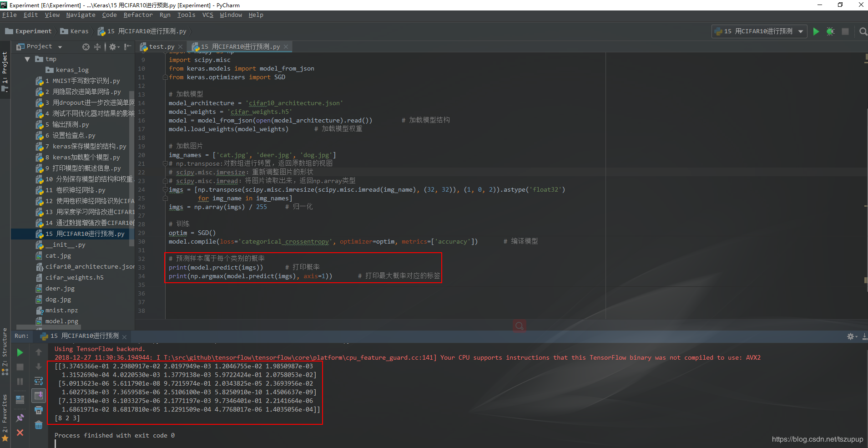Print the Run console output
Viewport: 868px width, 448px height.
(39, 410)
